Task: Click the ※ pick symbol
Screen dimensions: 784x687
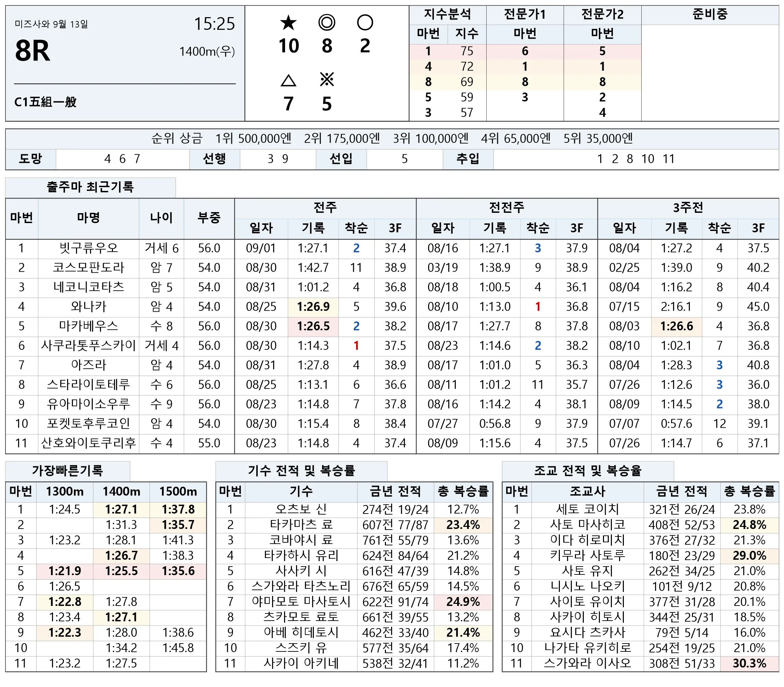Action: click(x=326, y=80)
